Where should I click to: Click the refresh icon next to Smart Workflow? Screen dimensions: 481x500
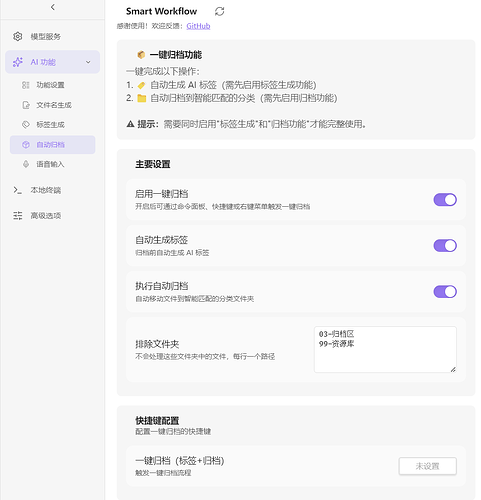[219, 11]
